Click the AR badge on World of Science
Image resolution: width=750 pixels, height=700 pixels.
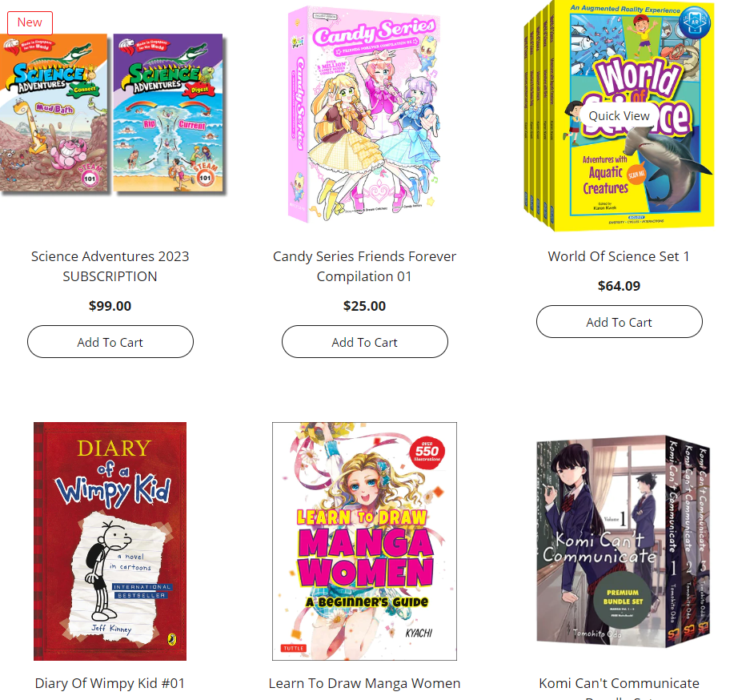695,22
